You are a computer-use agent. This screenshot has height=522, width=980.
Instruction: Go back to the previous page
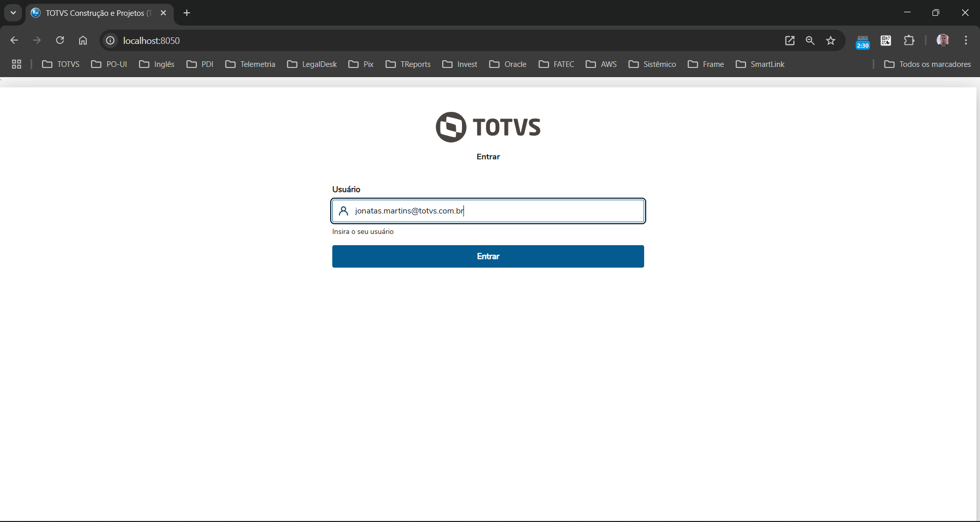[x=14, y=40]
